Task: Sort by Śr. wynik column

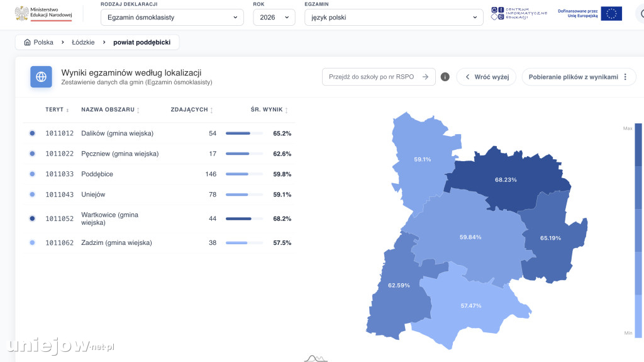Action: pyautogui.click(x=269, y=110)
